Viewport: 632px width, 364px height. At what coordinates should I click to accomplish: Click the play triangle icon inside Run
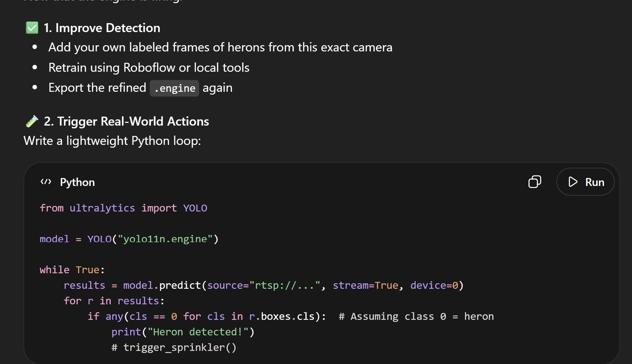click(x=573, y=182)
